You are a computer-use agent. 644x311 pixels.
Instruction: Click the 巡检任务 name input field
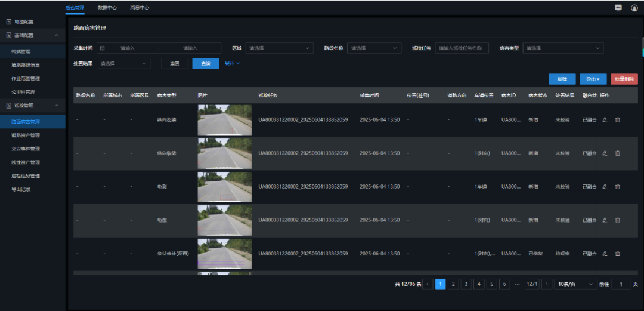coord(462,48)
